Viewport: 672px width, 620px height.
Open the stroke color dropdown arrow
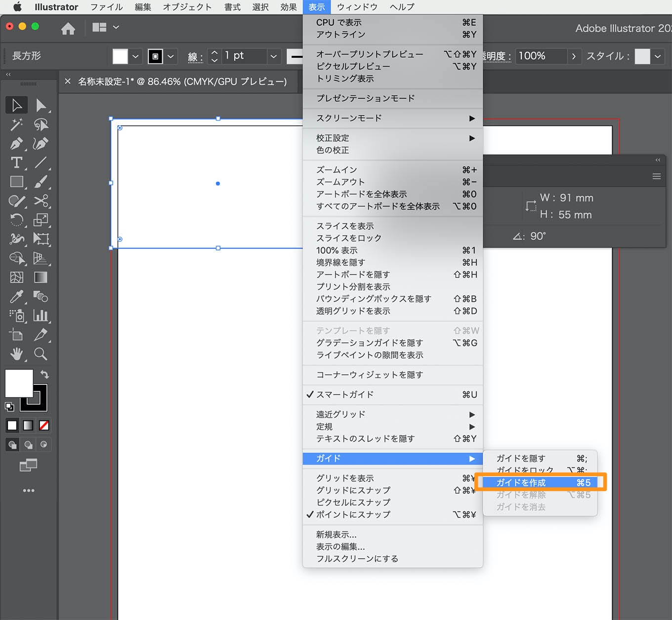tap(171, 56)
